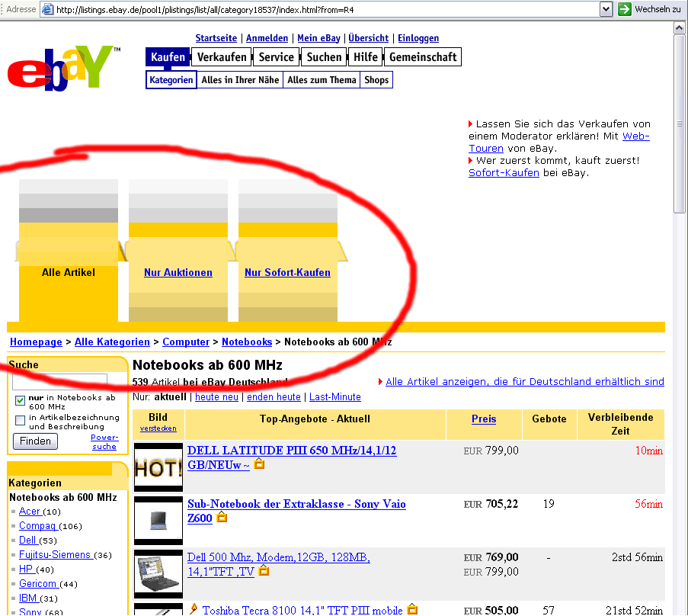
Task: Open the Alles in Ihrer Nähe sub-tab
Action: (x=240, y=80)
